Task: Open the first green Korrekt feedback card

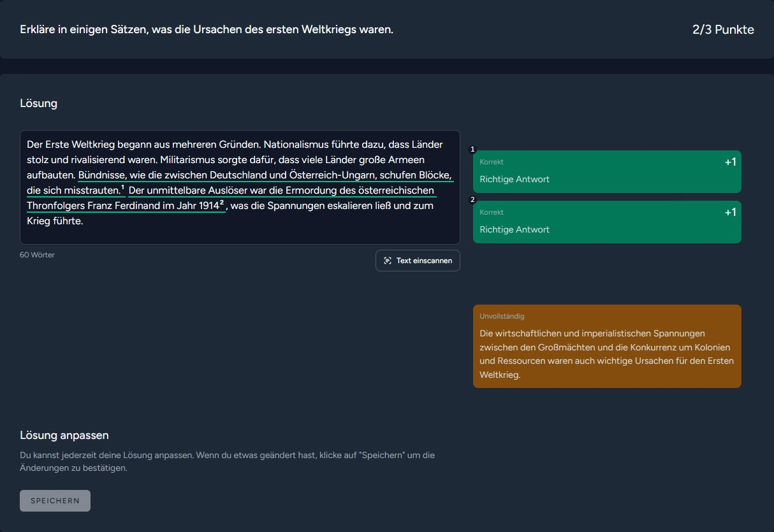Action: pyautogui.click(x=606, y=172)
